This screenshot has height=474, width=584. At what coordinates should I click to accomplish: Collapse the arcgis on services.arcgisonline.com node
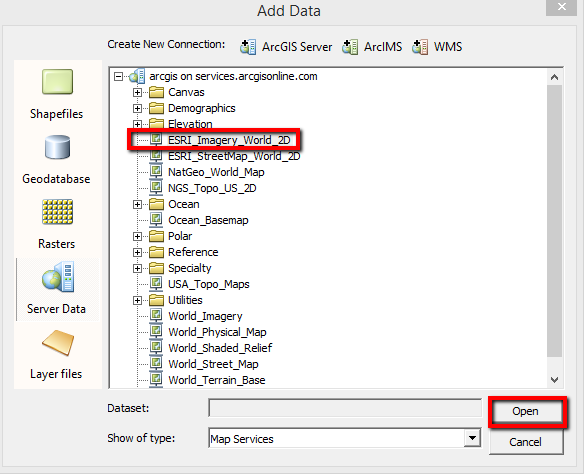click(118, 77)
